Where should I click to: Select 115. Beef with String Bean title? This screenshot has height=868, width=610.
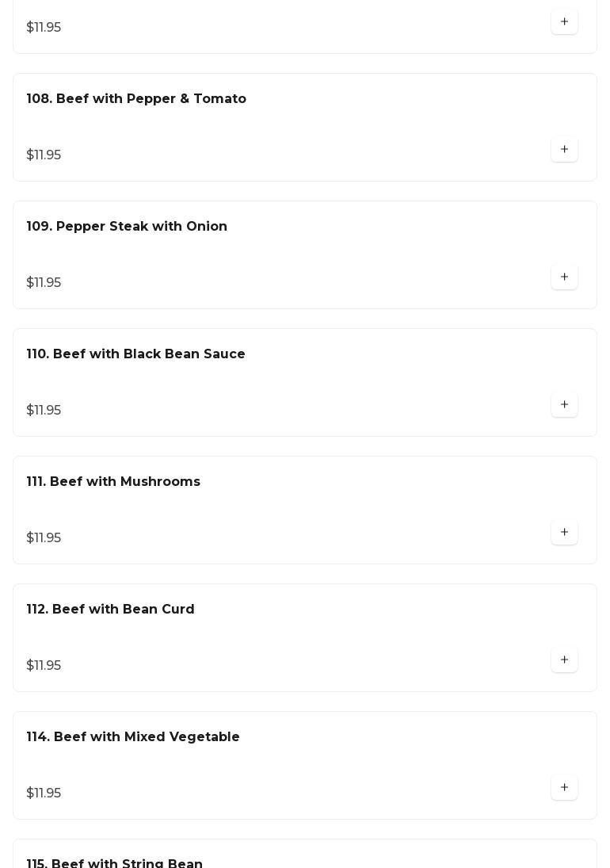tap(115, 863)
